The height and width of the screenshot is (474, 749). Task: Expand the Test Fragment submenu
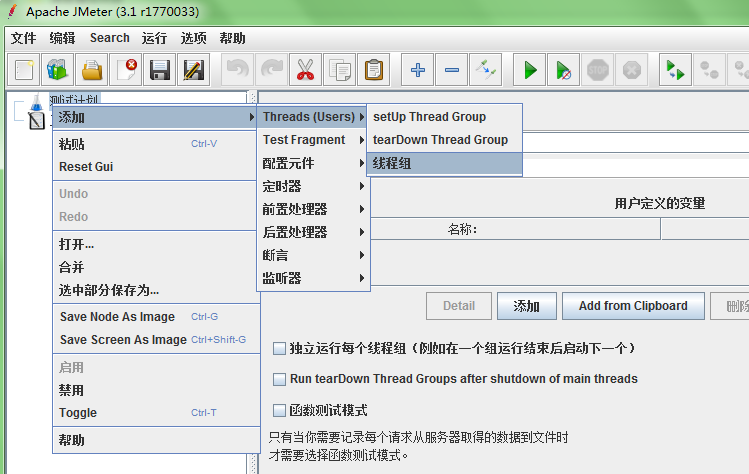[x=313, y=140]
